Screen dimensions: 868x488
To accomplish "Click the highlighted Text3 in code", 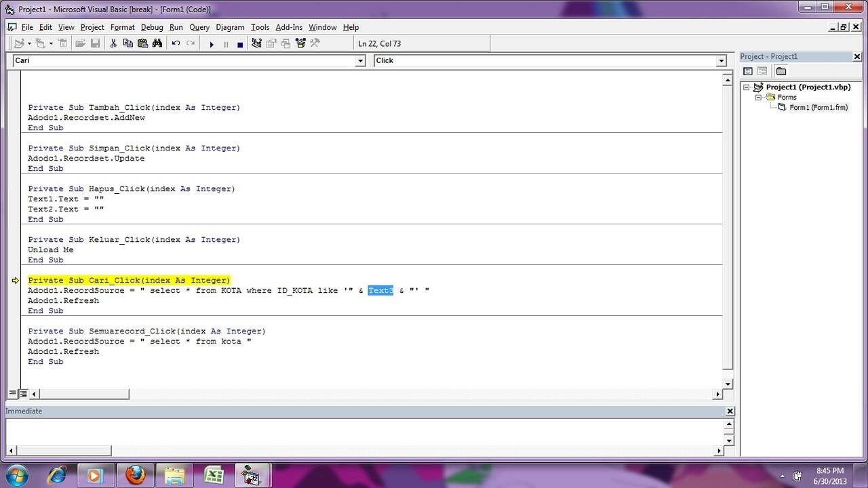I will coord(380,291).
